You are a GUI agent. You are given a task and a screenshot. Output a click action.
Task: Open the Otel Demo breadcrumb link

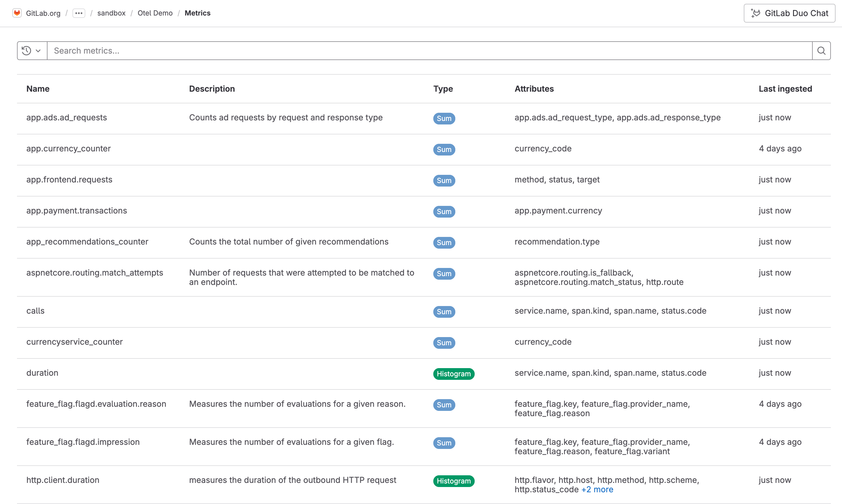click(x=155, y=13)
